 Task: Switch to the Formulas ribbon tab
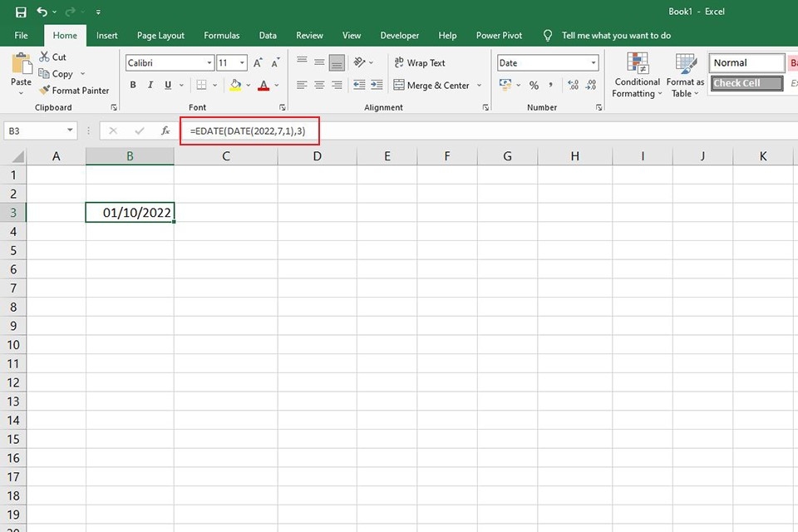[222, 36]
